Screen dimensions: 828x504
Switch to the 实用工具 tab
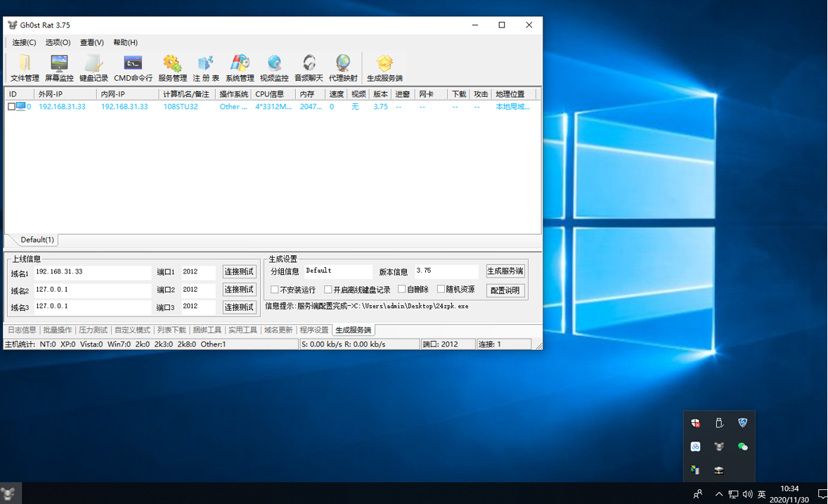243,330
